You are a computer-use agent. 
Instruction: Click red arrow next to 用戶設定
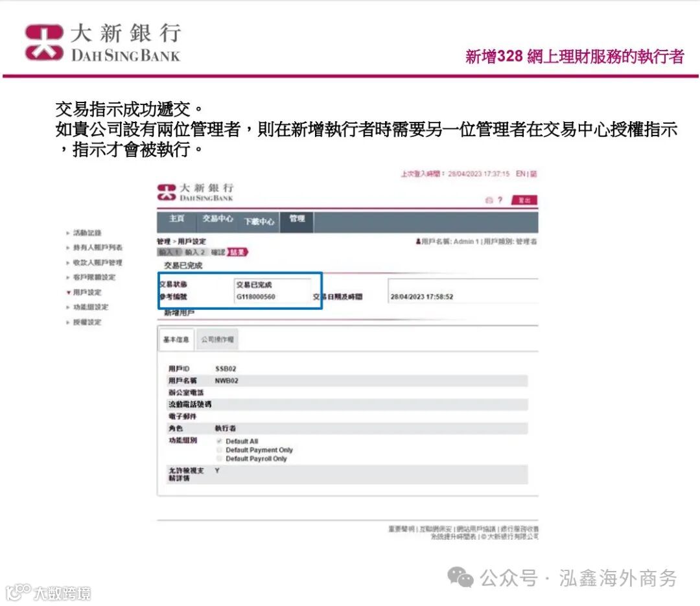click(68, 292)
